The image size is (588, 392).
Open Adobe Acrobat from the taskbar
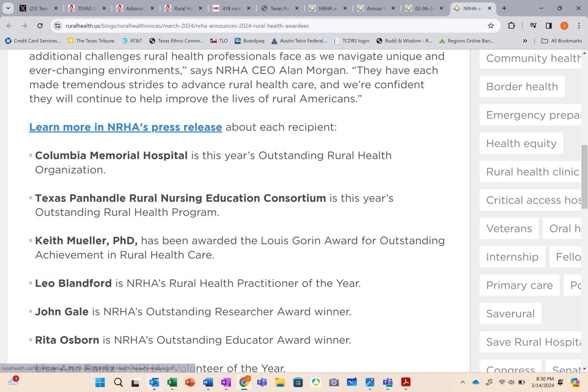click(406, 382)
